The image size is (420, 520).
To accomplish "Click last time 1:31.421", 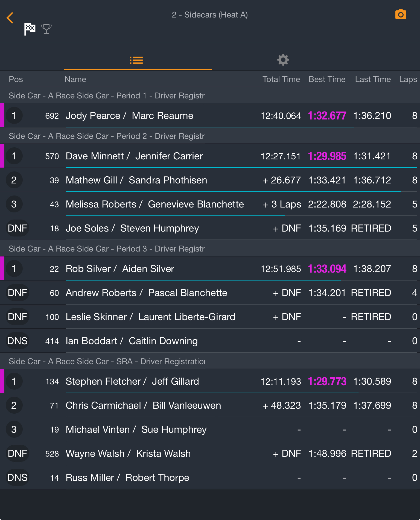I will coord(372,156).
